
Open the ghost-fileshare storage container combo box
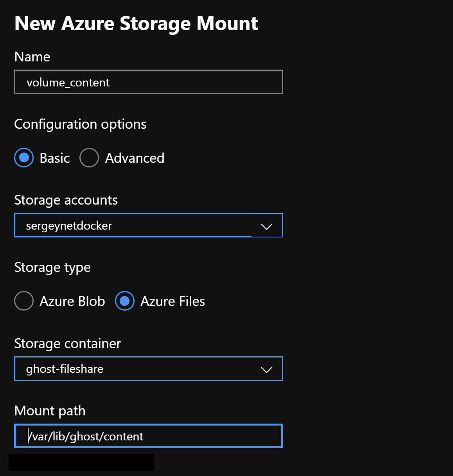point(133,369)
